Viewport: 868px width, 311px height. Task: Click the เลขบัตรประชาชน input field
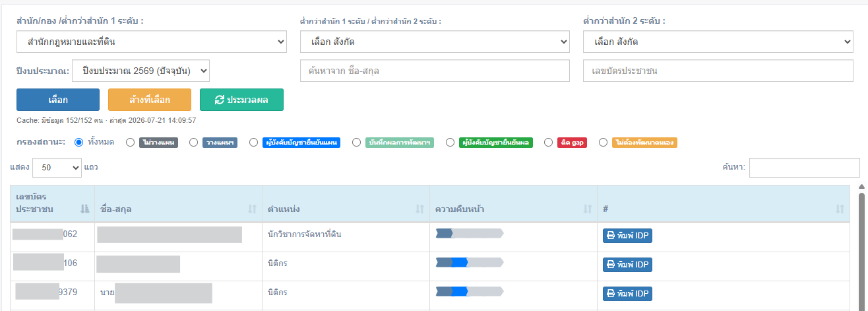pos(718,71)
